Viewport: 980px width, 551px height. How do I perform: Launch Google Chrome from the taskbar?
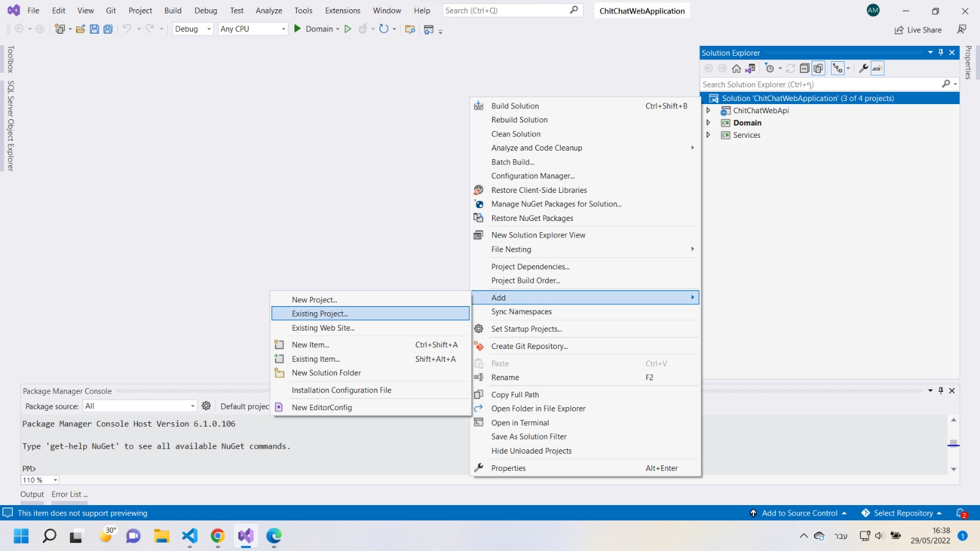coord(217,536)
